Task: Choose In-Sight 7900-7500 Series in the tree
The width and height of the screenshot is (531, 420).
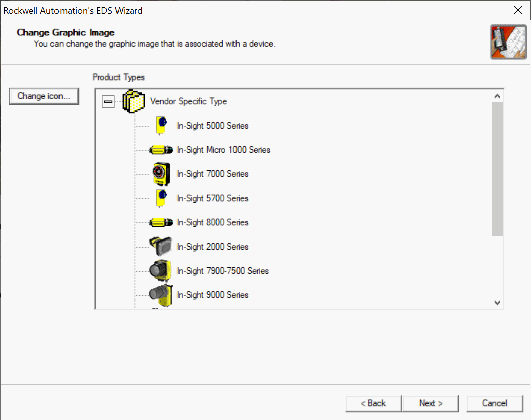Action: [222, 271]
